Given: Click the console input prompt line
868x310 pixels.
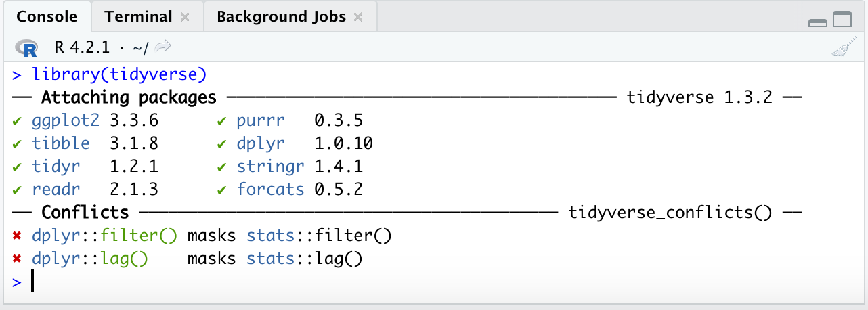Looking at the screenshot, I should 433,282.
